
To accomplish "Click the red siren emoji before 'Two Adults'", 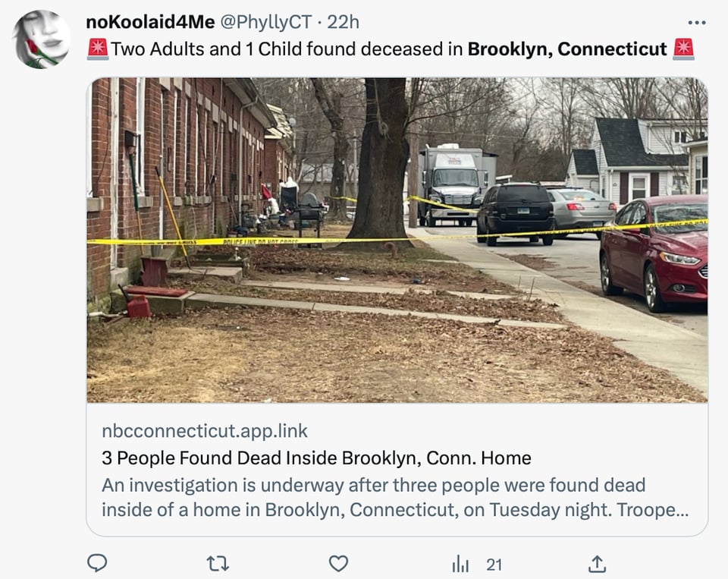I will coord(98,49).
